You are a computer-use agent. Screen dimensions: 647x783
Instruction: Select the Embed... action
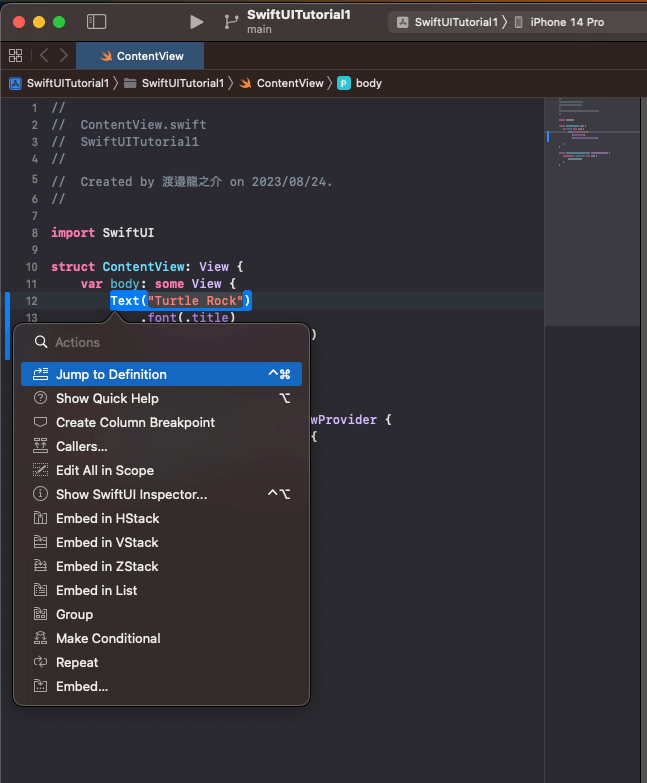click(162, 686)
